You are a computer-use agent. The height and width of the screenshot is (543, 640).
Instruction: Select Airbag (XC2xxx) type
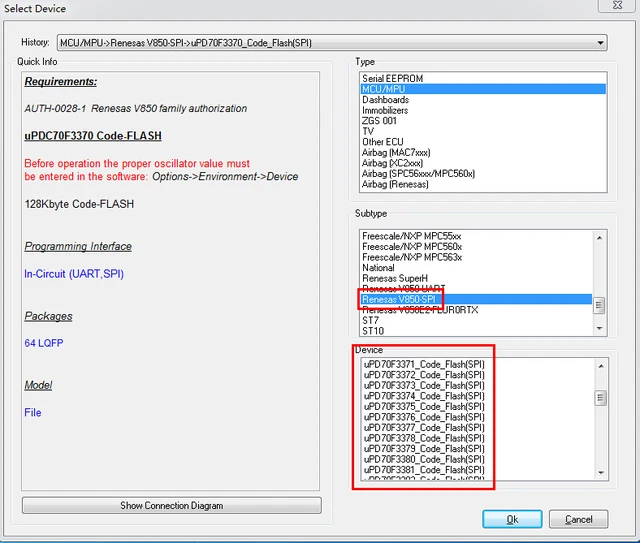(x=483, y=163)
